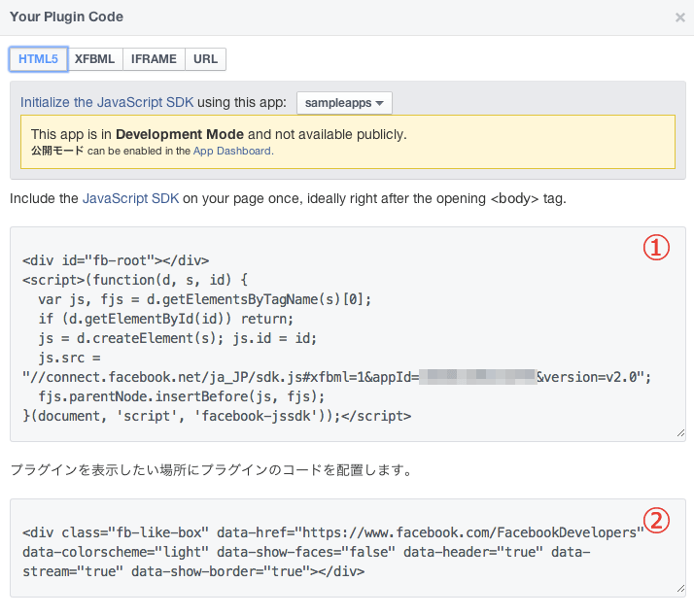Click the line 'var js, fjs = d.getElementsByTagName(s)[0];'
The image size is (694, 616).
(x=205, y=299)
